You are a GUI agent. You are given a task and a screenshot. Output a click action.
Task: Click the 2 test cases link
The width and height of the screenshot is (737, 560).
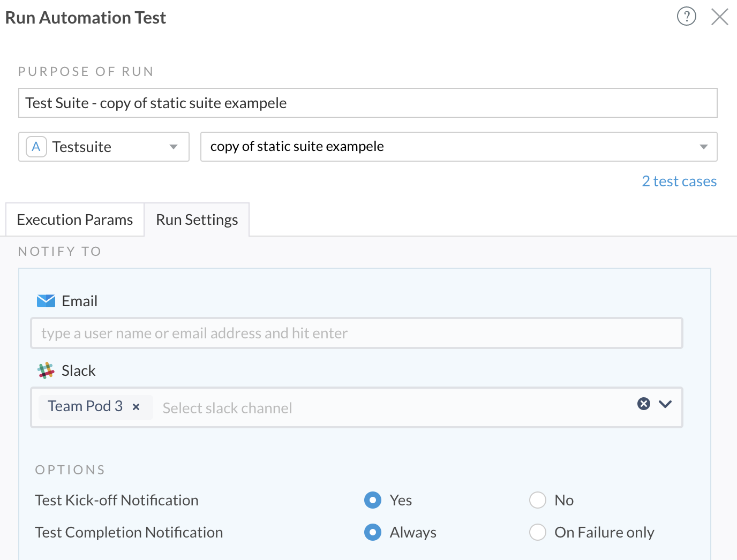tap(679, 181)
